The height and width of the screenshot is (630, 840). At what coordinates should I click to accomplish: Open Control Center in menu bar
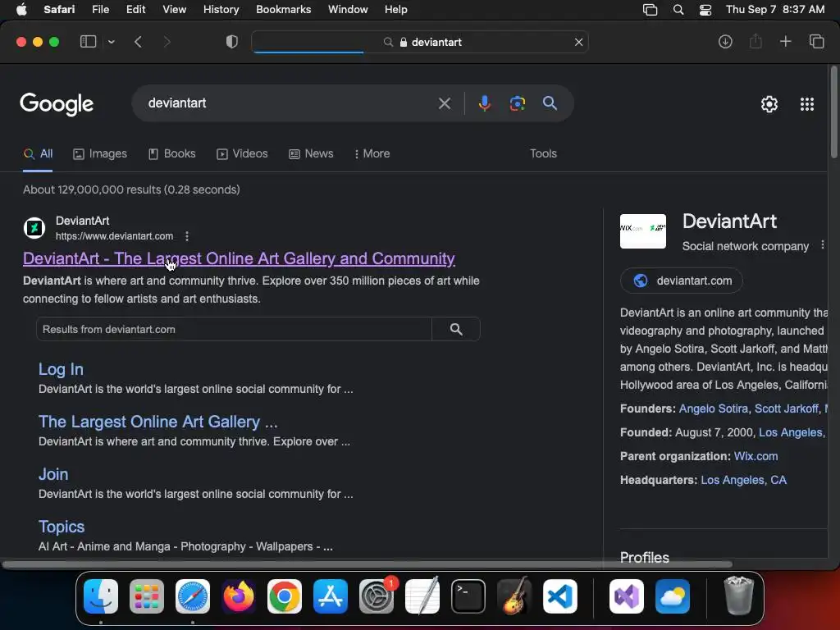tap(705, 10)
